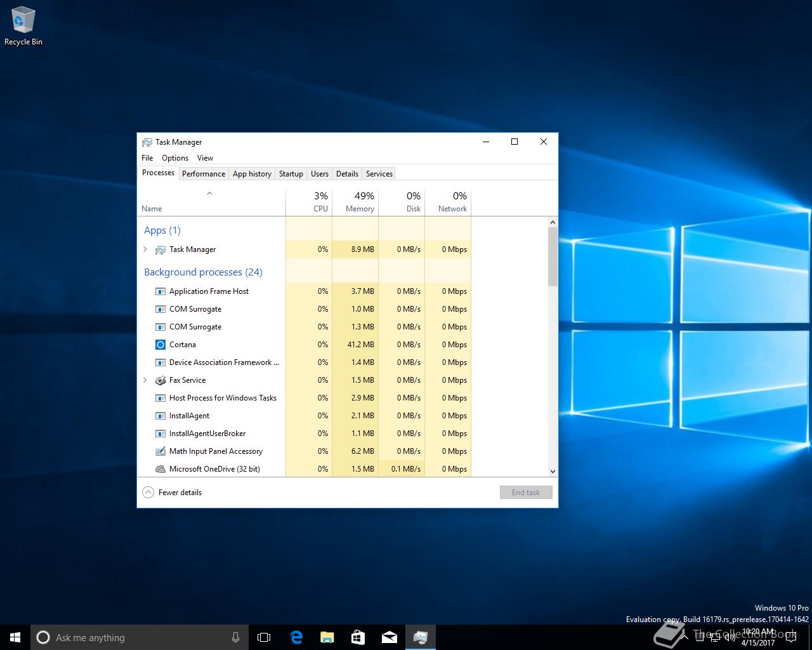Click the scrollbar down arrow
This screenshot has height=650, width=812.
click(553, 471)
